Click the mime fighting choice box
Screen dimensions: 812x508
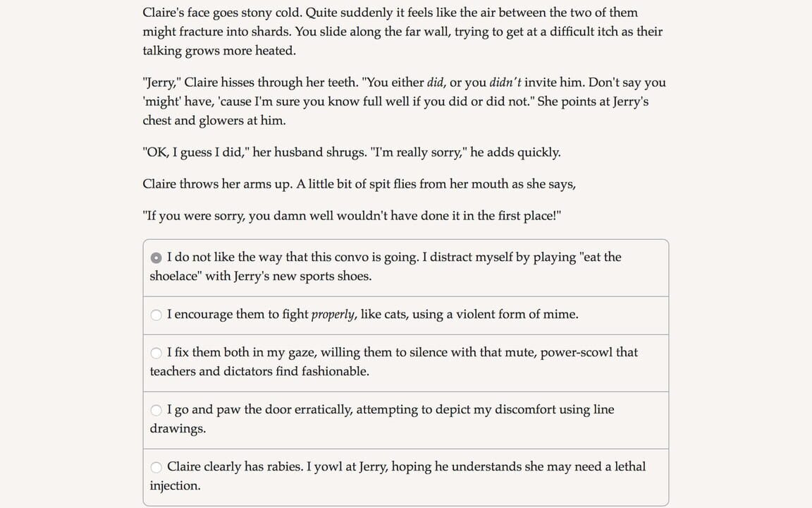[x=405, y=314]
